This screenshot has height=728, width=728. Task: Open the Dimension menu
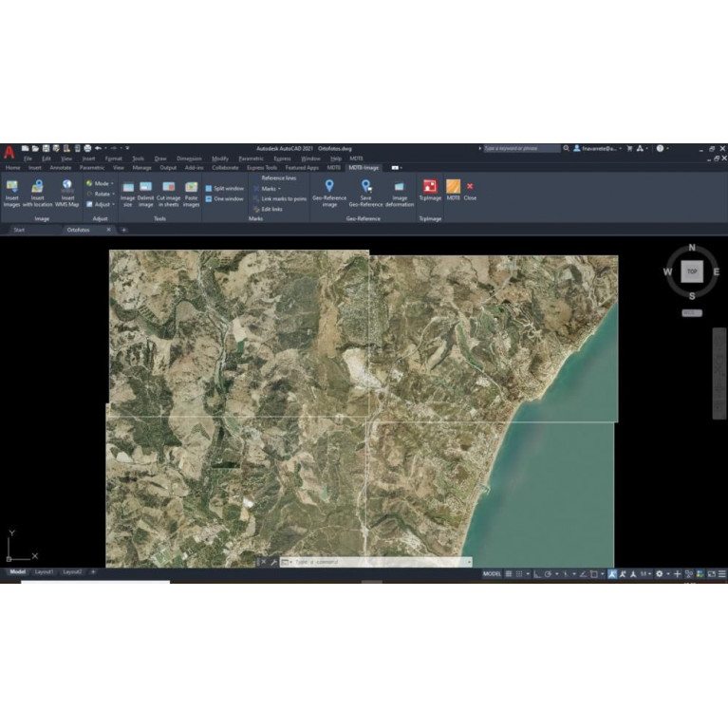click(188, 159)
